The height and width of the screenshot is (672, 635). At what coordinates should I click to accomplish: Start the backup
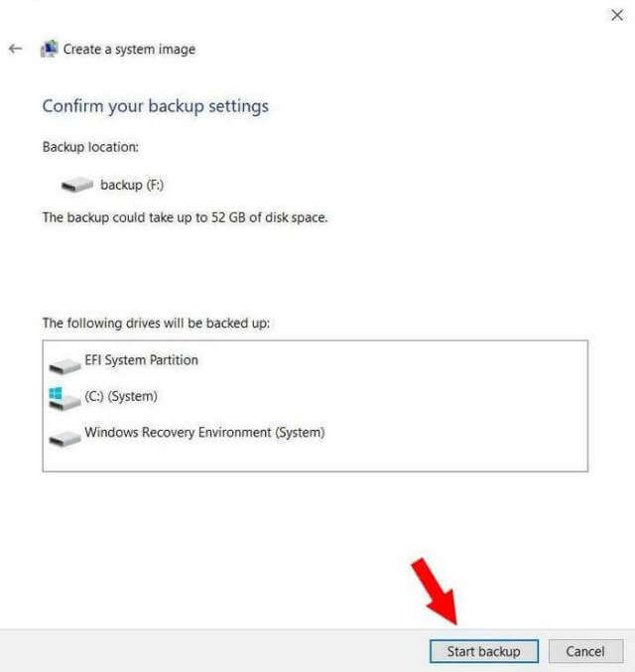click(x=484, y=651)
